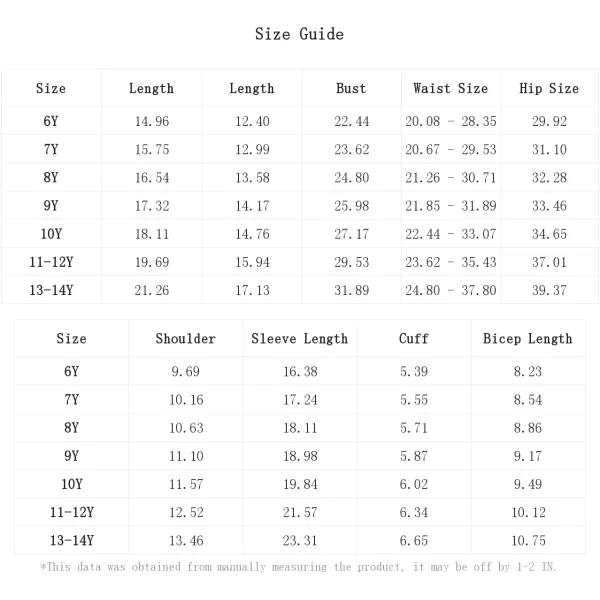
Task: Click the Shoulder column header
Action: pos(186,339)
